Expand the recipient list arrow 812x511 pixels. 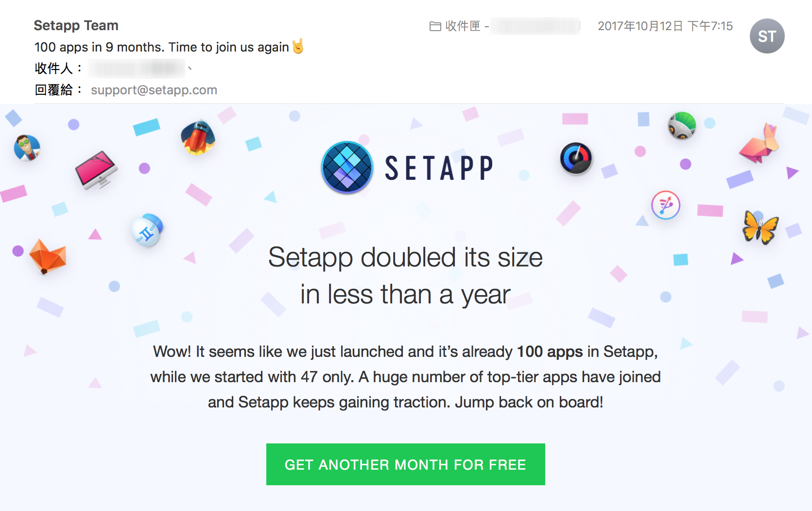click(x=190, y=69)
